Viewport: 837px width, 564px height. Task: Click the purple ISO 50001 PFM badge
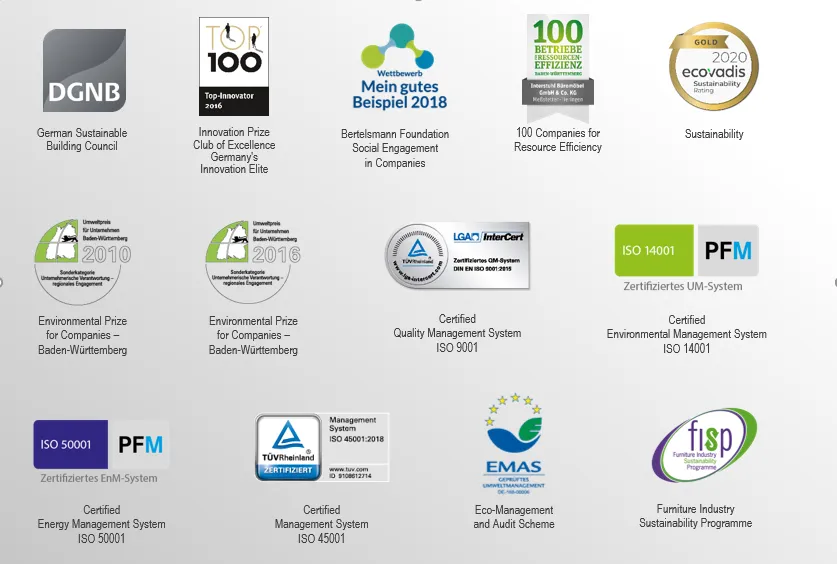coord(101,444)
